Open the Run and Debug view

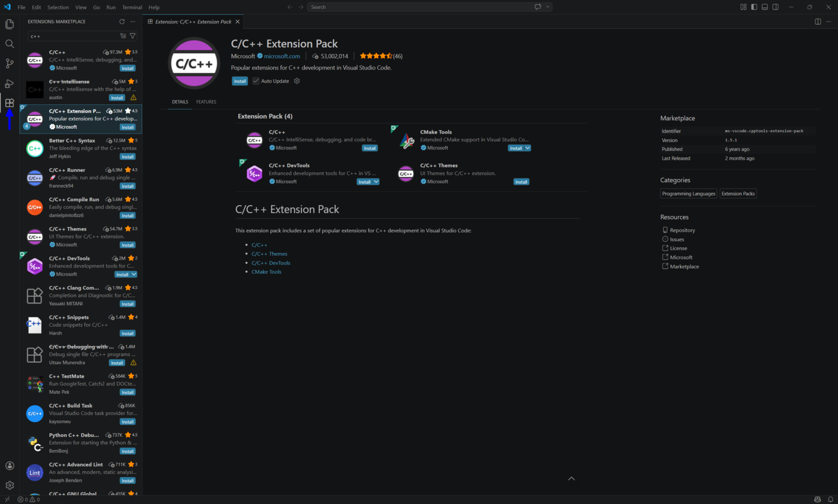(x=9, y=84)
